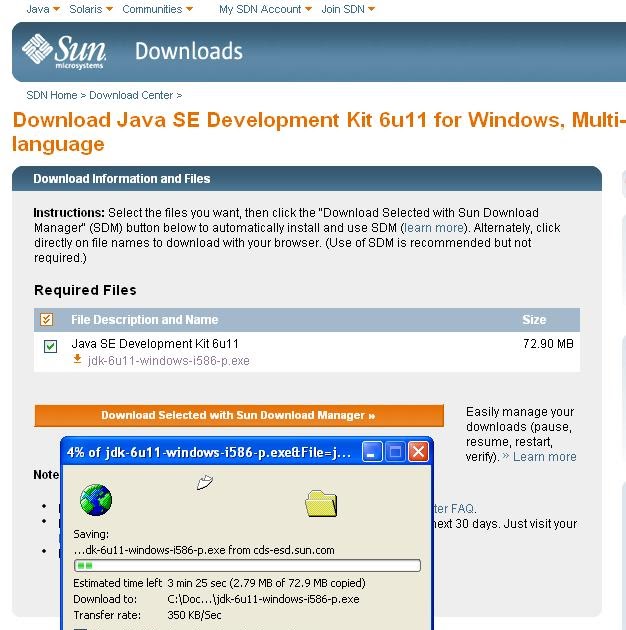Click Download Selected with Sun Download Manager
The image size is (626, 630).
tap(239, 415)
